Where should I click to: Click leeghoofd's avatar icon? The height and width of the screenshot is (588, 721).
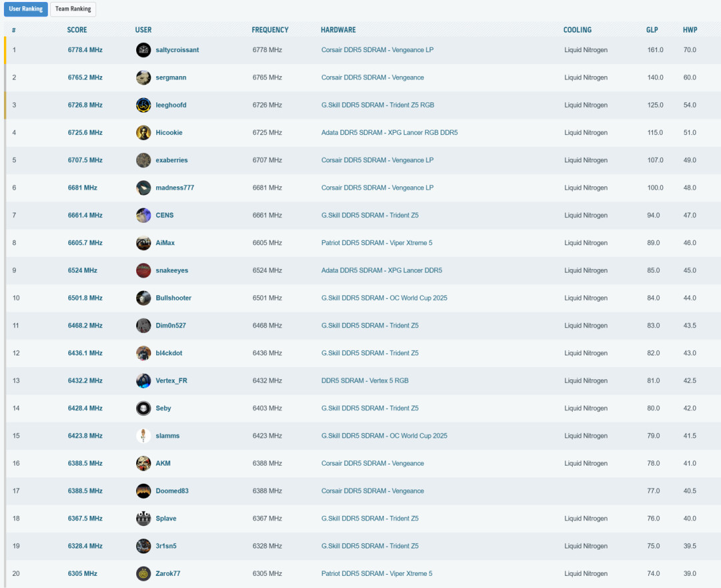tap(144, 105)
